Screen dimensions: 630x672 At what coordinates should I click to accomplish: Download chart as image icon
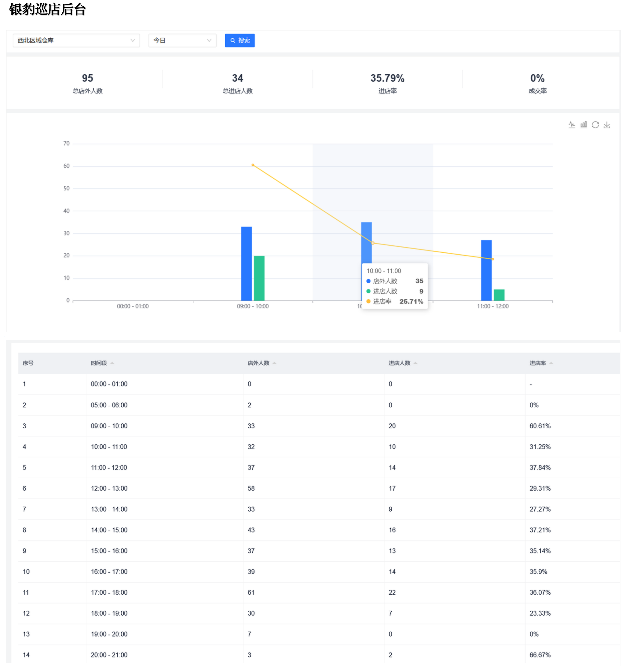pyautogui.click(x=607, y=125)
